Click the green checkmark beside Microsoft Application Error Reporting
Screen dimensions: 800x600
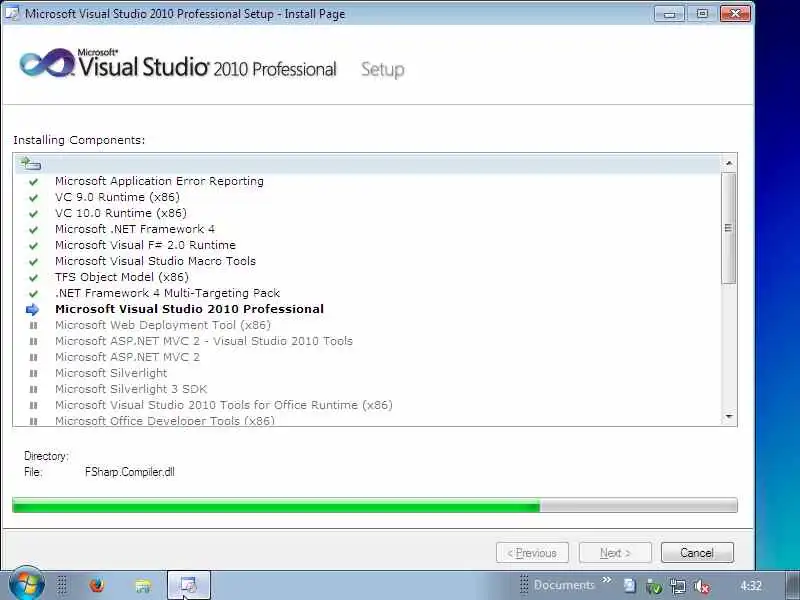pyautogui.click(x=33, y=182)
